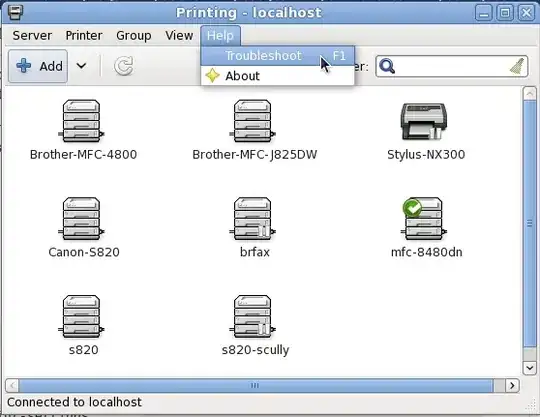Screen dimensions: 540x417
Task: Click the magnifier icon in filter box
Action: click(387, 66)
